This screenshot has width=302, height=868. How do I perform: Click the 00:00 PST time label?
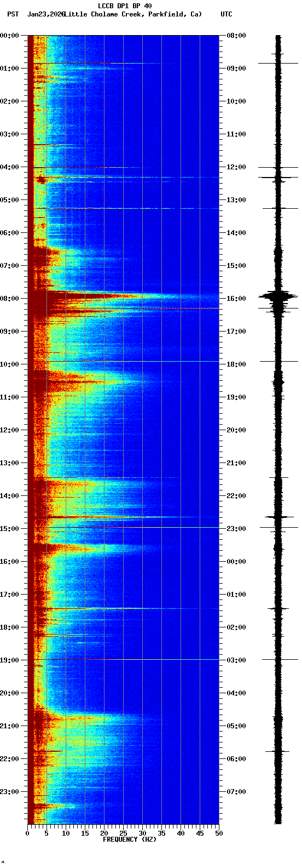10,36
